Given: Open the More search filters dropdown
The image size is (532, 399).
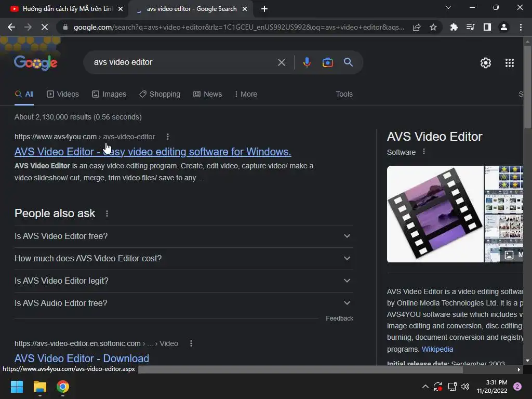Looking at the screenshot, I should (x=246, y=94).
